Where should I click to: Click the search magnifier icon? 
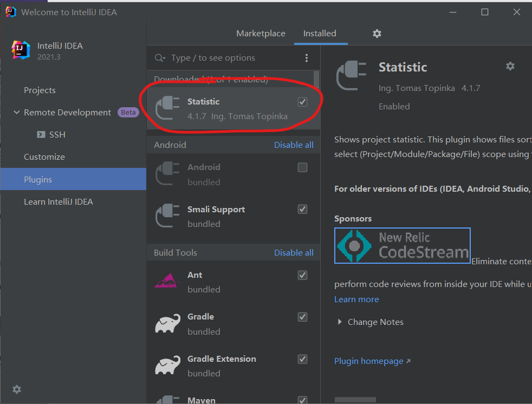(159, 58)
